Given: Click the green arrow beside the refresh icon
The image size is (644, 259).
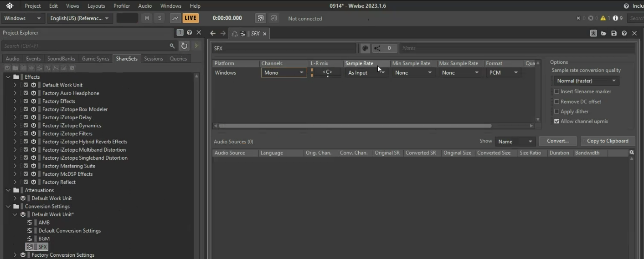Looking at the screenshot, I should click(x=196, y=46).
